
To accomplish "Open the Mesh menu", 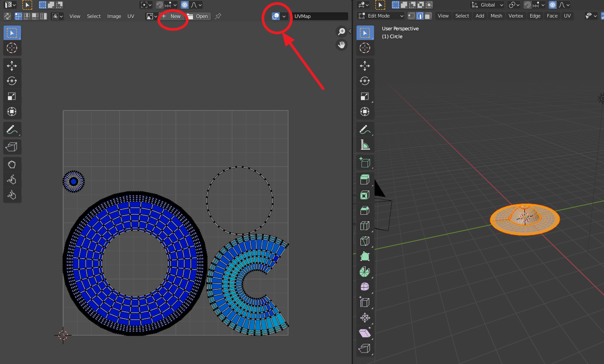I will [x=496, y=16].
